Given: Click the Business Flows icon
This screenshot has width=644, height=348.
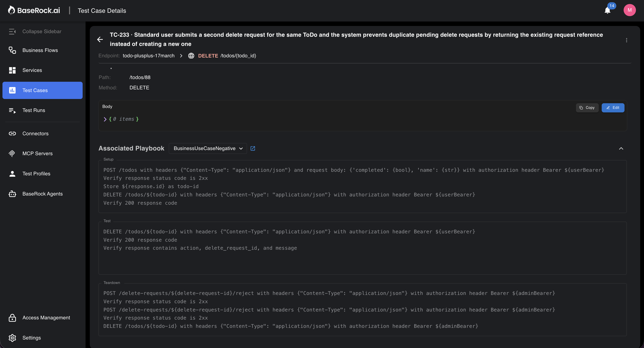Looking at the screenshot, I should click(12, 50).
